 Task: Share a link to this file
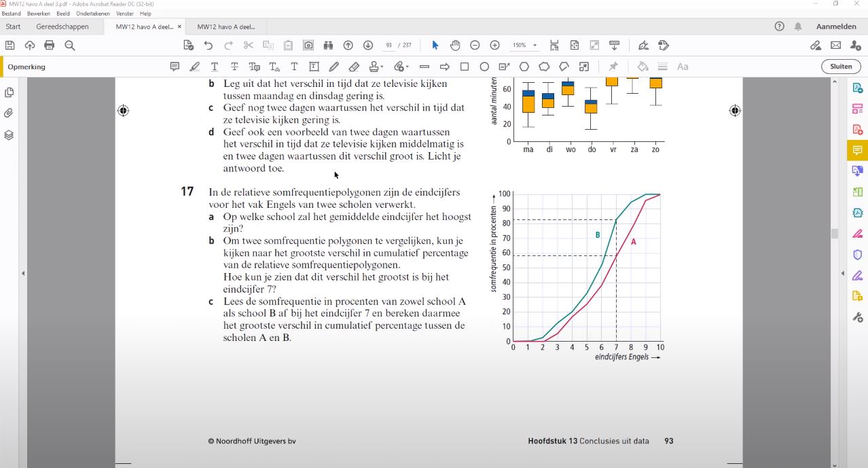tap(816, 45)
